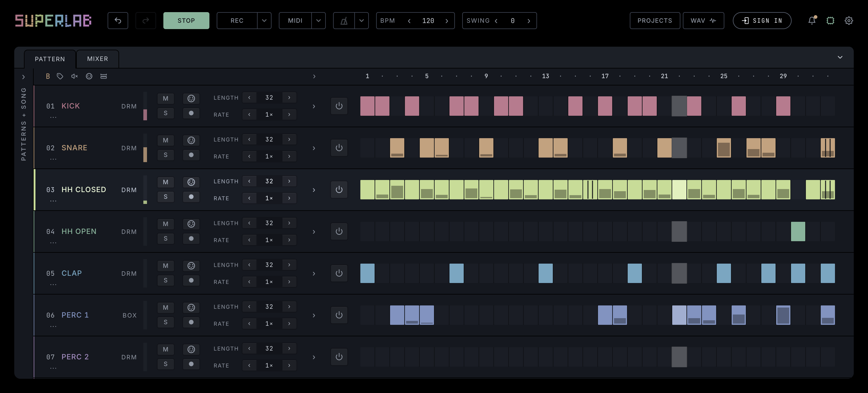Screen dimensions: 868x393
Task: Click the PERC 2 track power icon
Action: point(339,357)
